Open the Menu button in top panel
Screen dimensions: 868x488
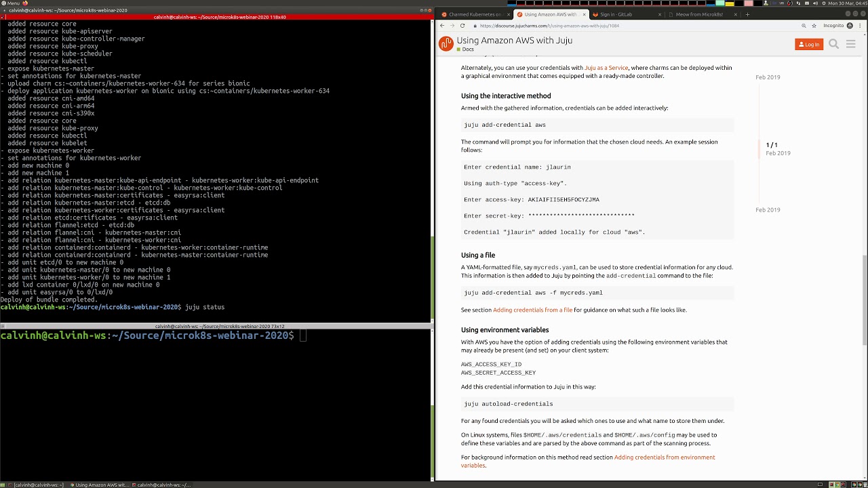[x=10, y=3]
